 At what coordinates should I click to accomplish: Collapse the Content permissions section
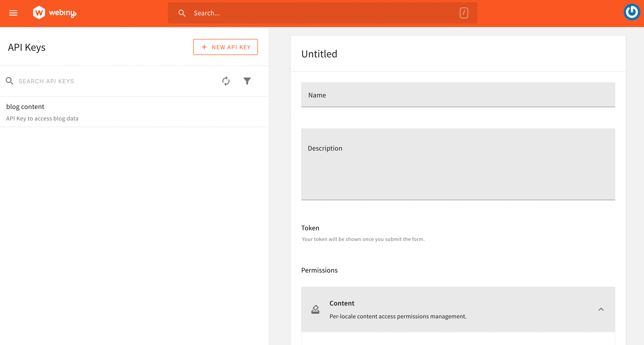pos(601,309)
